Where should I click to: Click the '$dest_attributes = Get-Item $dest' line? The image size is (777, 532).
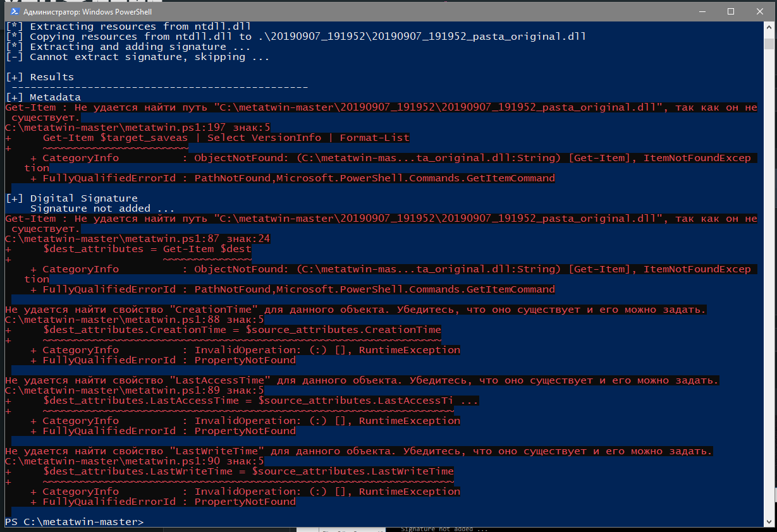pos(147,249)
